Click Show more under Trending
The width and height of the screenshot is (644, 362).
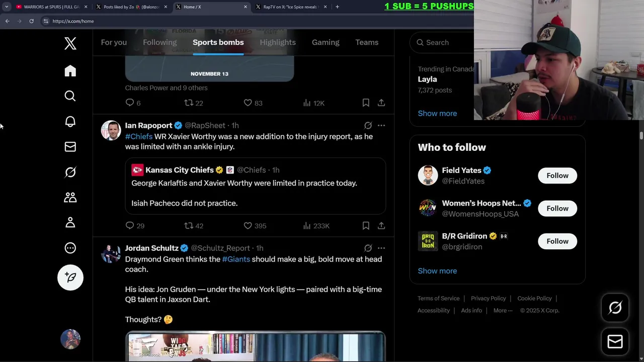[x=437, y=113]
